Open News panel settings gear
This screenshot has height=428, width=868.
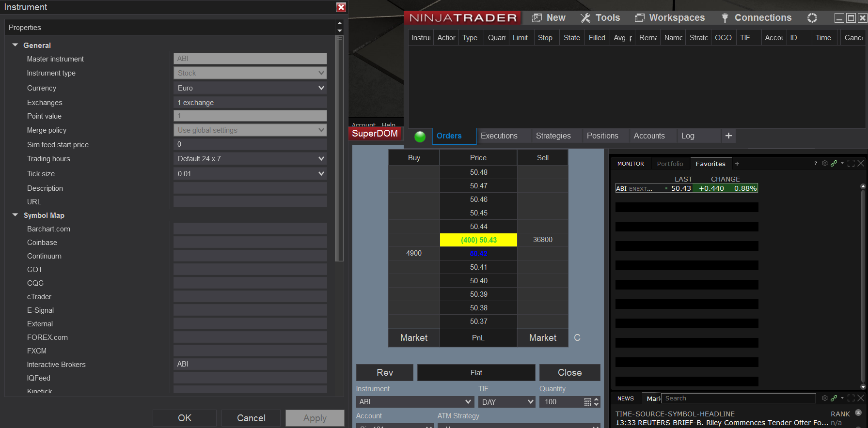[825, 398]
